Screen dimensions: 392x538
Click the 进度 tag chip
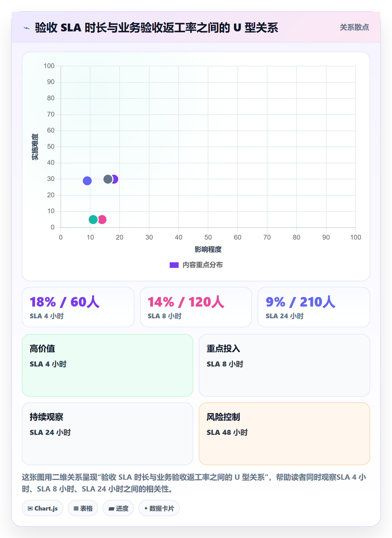tap(118, 508)
